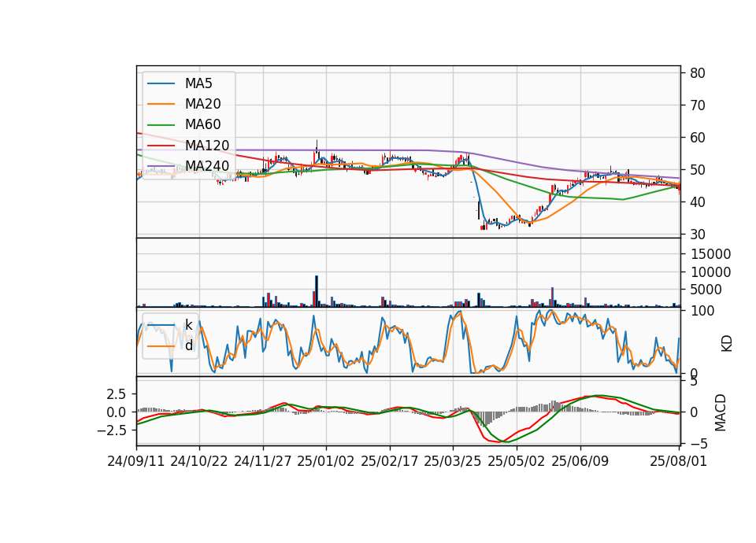
Task: Click the MACD right axis value −5
Action: pos(699,443)
